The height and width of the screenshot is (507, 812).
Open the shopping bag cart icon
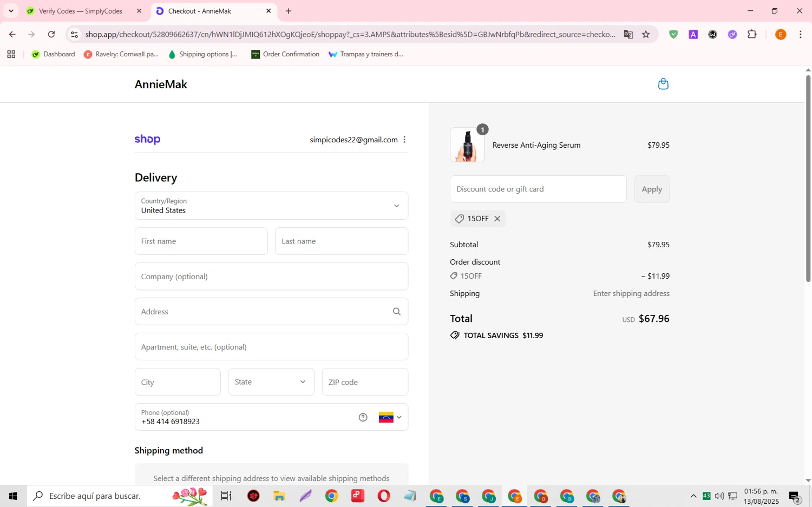pyautogui.click(x=663, y=84)
